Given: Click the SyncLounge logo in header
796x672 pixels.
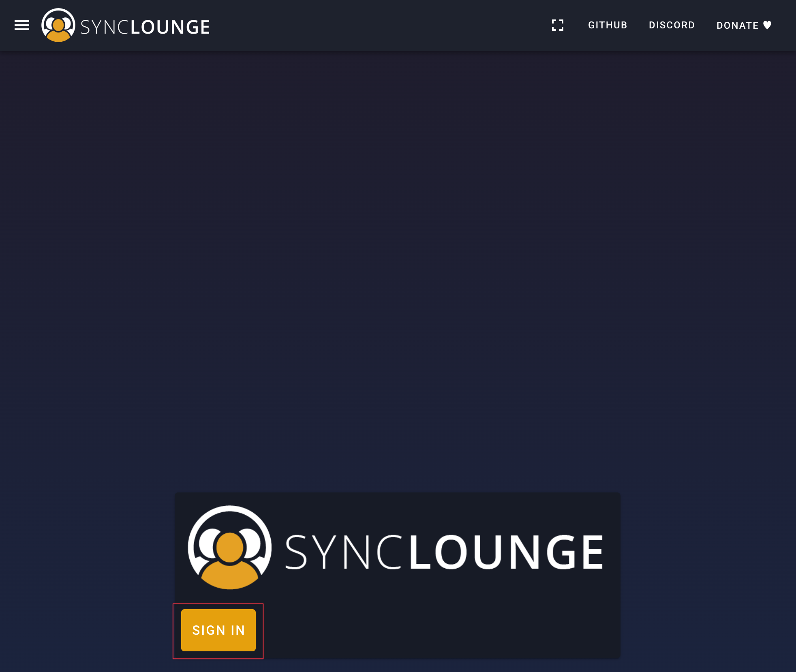Looking at the screenshot, I should (x=126, y=25).
